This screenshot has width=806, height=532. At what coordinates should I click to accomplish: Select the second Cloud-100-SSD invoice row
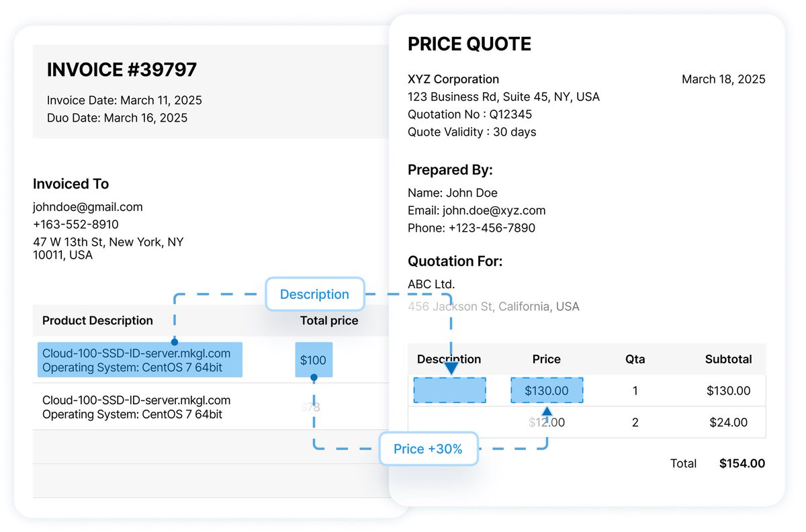click(x=211, y=407)
